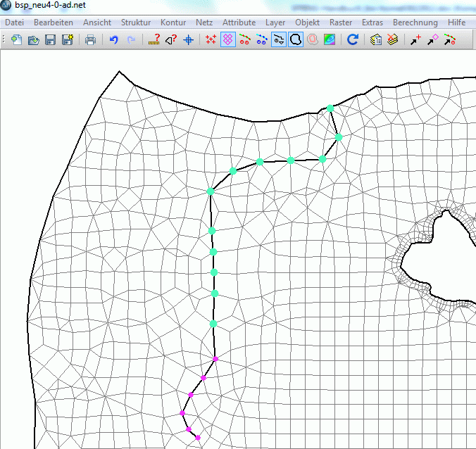Open the Netz menu
The image size is (476, 449).
tap(204, 23)
